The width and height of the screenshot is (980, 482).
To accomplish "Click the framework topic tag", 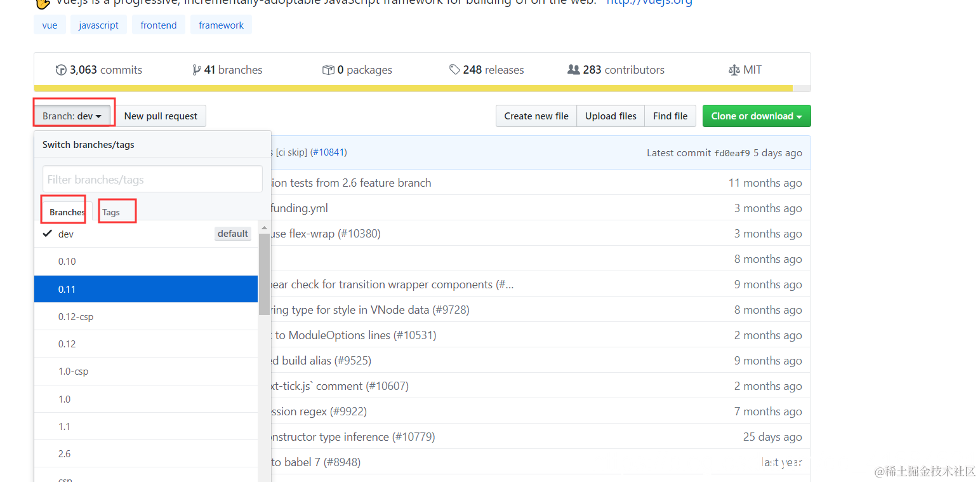I will [x=221, y=25].
